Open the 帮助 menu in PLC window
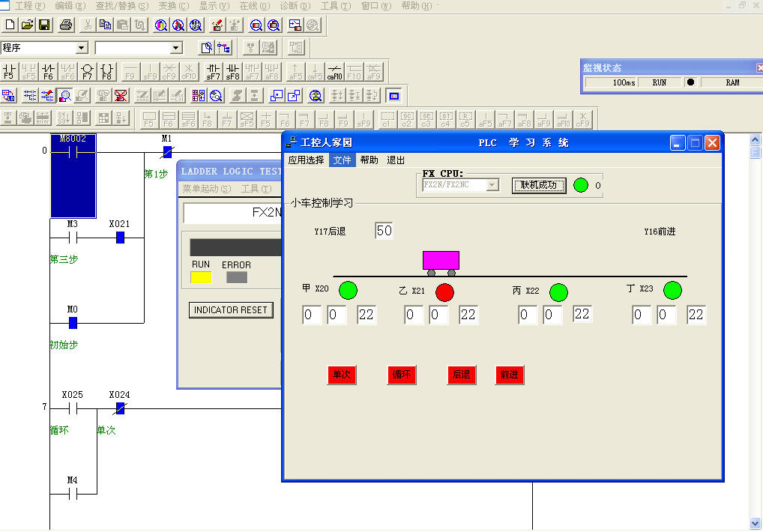Screen dimensions: 763x532 tap(369, 160)
